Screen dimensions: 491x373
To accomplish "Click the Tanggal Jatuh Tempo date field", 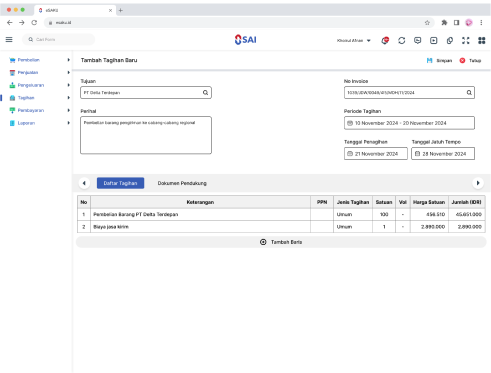I will coord(443,154).
